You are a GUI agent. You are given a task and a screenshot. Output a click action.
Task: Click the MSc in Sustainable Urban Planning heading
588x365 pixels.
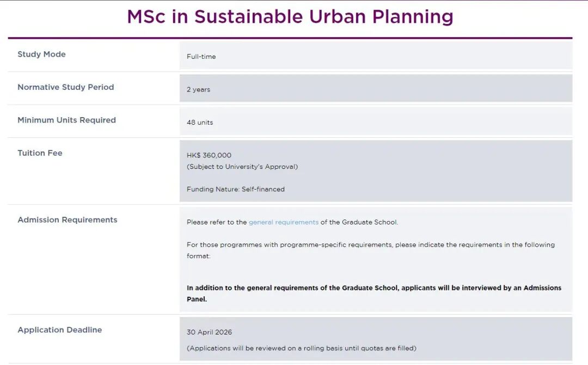point(290,17)
